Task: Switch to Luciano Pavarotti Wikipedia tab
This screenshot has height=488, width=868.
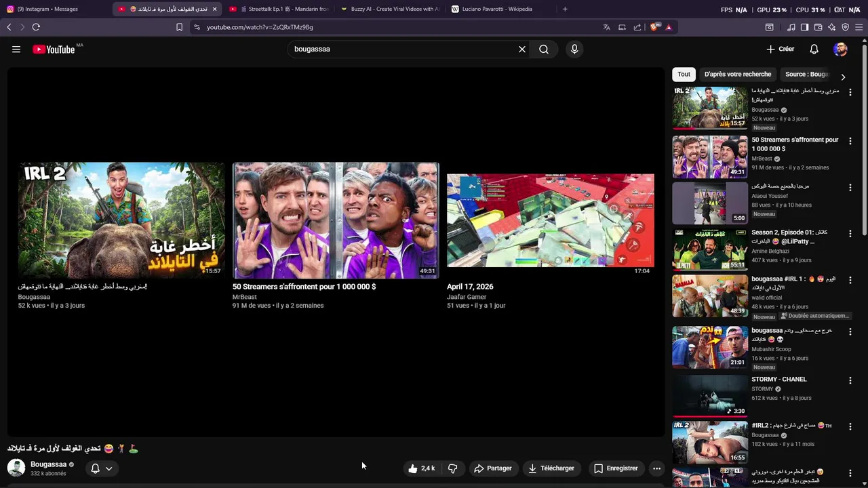Action: coord(500,9)
